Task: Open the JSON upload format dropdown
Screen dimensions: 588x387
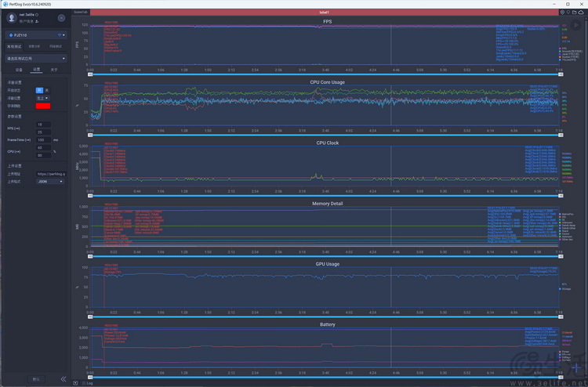Action: (51, 182)
